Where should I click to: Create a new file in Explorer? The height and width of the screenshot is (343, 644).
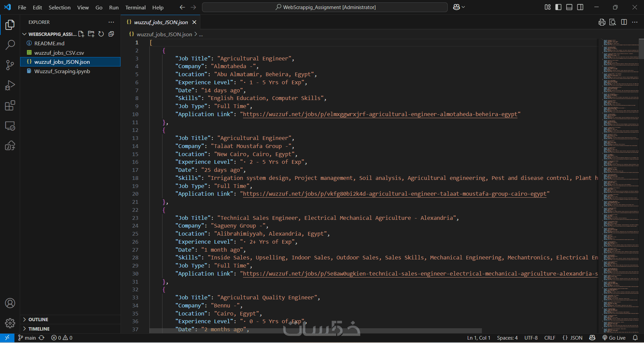81,34
